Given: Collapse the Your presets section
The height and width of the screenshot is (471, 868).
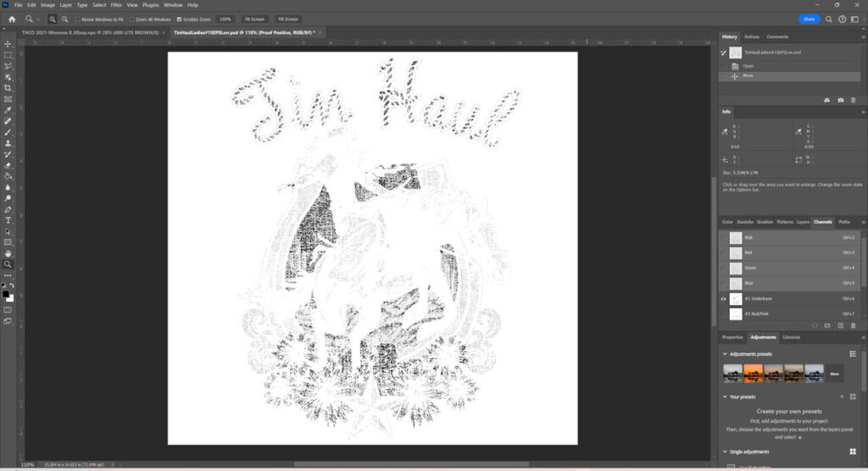Looking at the screenshot, I should click(725, 396).
